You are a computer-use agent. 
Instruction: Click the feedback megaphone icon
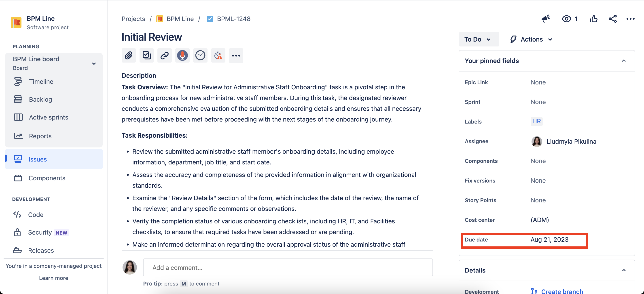click(546, 19)
